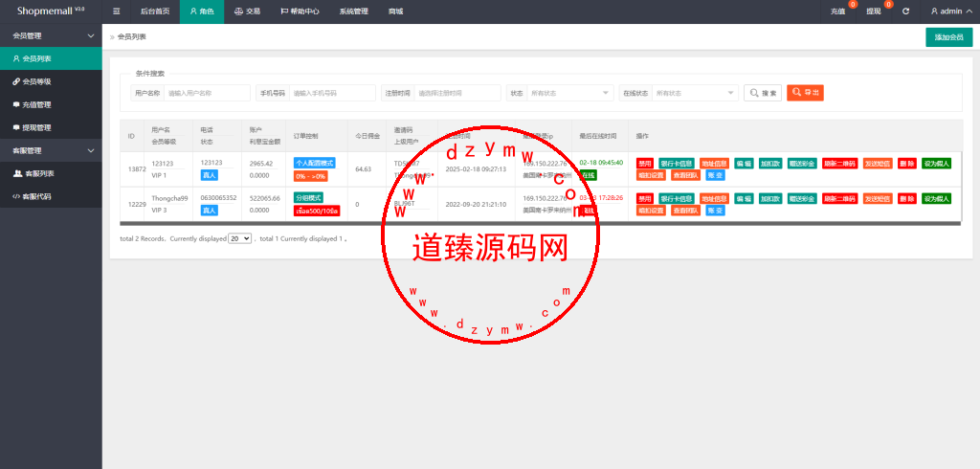Open the 交易 top menu
This screenshot has width=980, height=469.
pyautogui.click(x=247, y=11)
